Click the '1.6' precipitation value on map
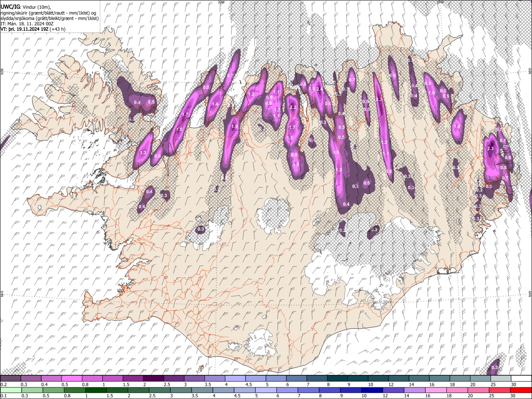 pos(179,130)
